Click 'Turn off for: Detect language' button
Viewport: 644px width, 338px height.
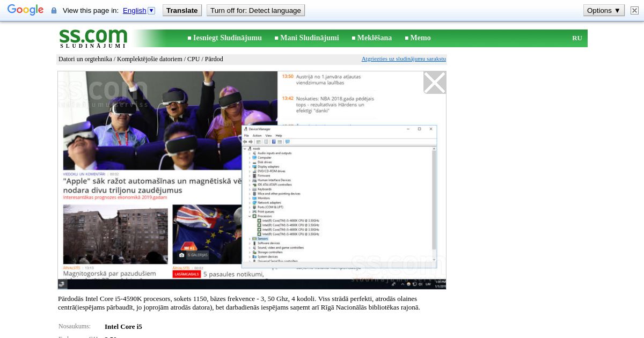255,11
